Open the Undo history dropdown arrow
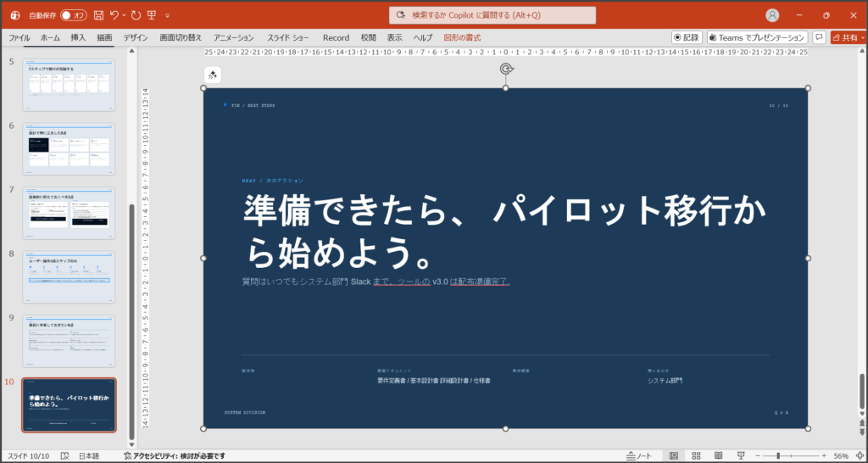Screen dimensions: 868x463 click(x=125, y=16)
